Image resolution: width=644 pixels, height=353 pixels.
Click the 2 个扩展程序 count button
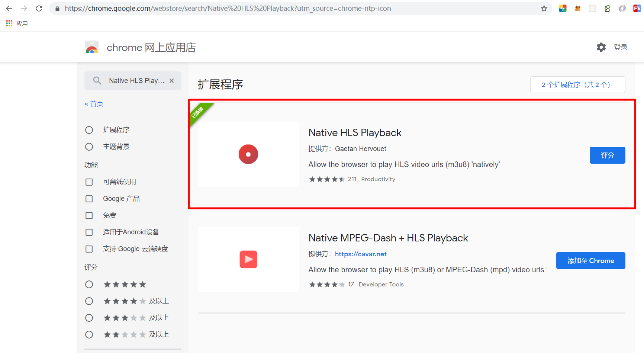tap(577, 85)
